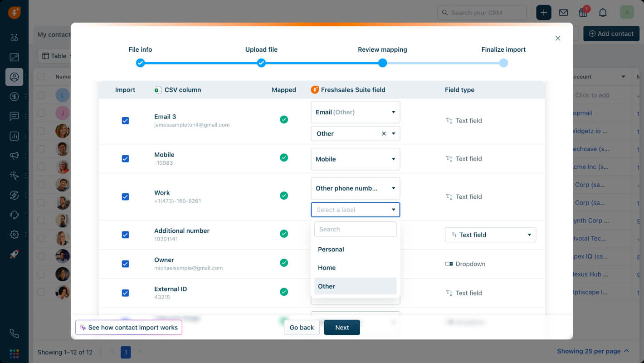Uncheck import checkbox for Email 3
This screenshot has width=644, height=363.
point(125,121)
